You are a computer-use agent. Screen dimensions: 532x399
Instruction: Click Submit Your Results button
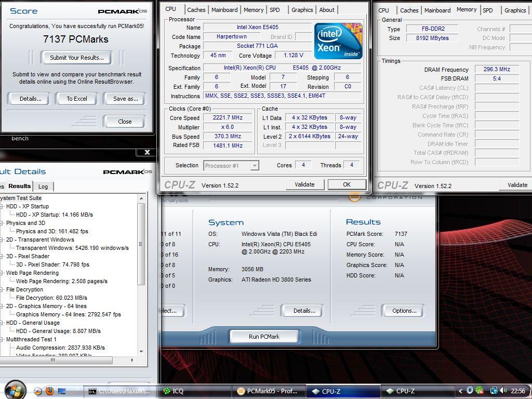[x=77, y=58]
